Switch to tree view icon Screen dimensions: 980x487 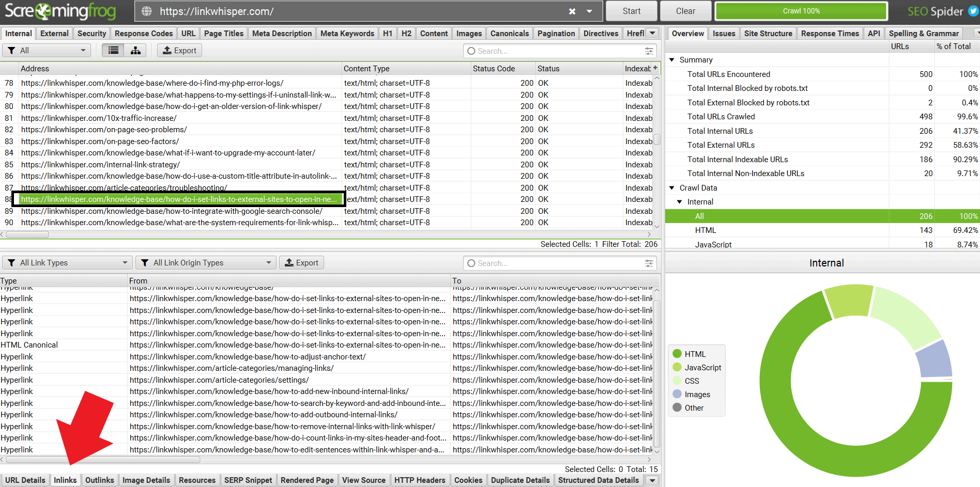135,51
